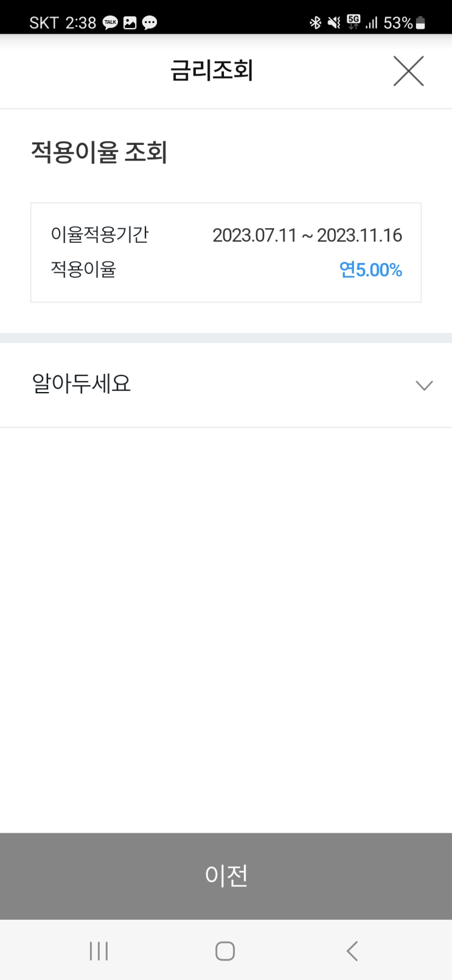Image resolution: width=452 pixels, height=980 pixels.
Task: Tap the Bluetooth status icon
Action: [x=315, y=23]
